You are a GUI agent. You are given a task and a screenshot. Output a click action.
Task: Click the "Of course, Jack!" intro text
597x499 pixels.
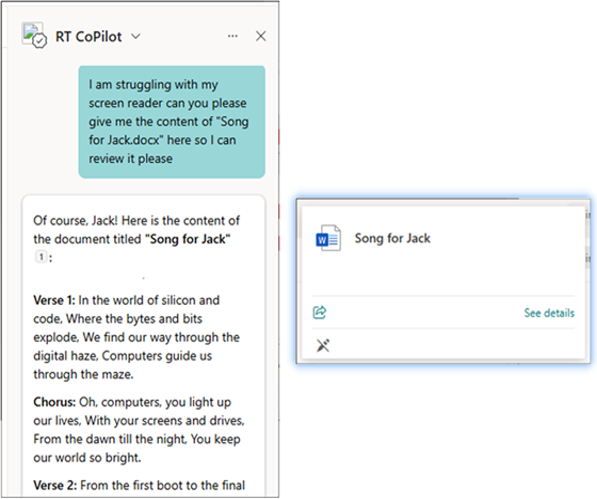(75, 221)
